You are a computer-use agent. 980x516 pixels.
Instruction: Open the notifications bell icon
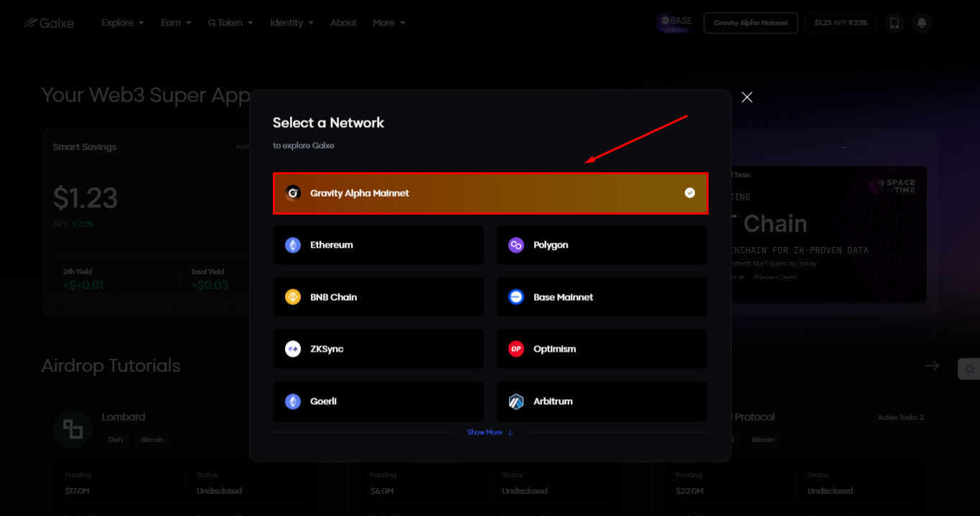pyautogui.click(x=922, y=23)
